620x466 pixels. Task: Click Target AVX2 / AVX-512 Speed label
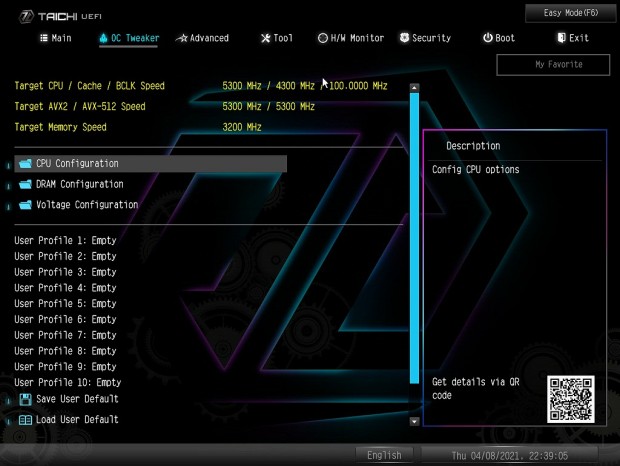(80, 106)
